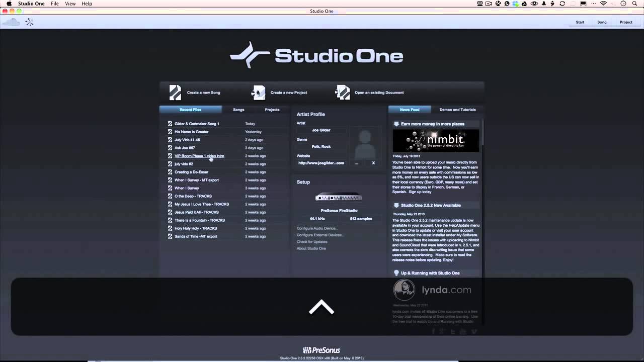Switch to the Project page button

[626, 22]
